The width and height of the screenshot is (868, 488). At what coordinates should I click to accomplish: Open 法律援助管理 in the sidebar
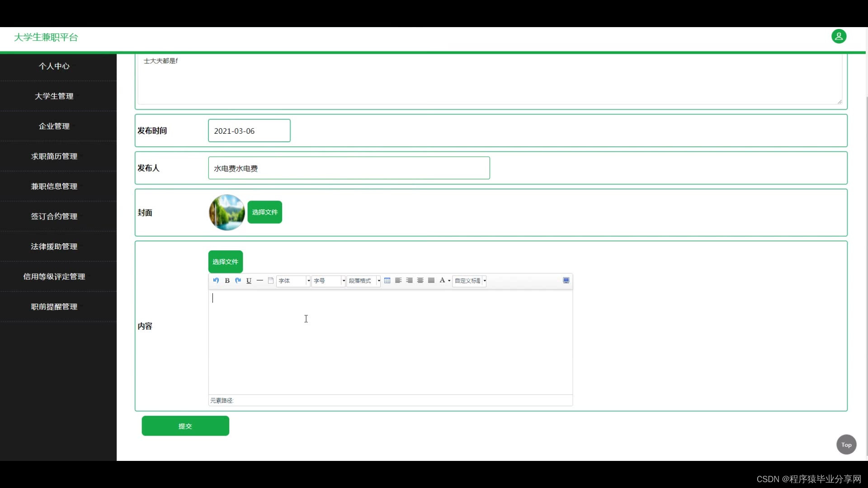[54, 246]
